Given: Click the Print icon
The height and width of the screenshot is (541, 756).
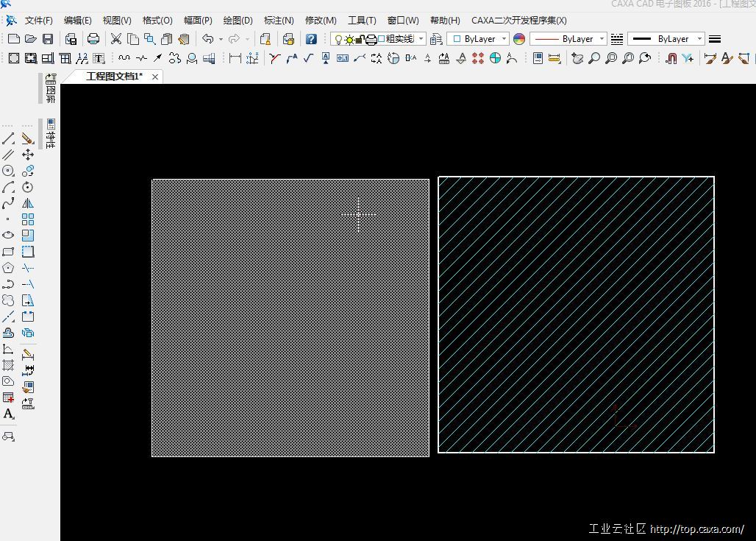Looking at the screenshot, I should [93, 39].
